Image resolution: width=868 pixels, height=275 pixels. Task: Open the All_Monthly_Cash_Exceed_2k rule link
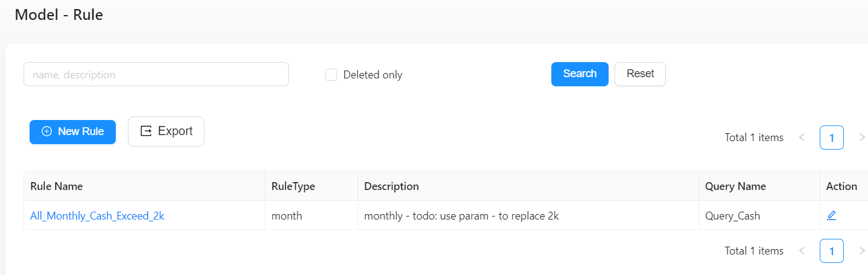97,216
